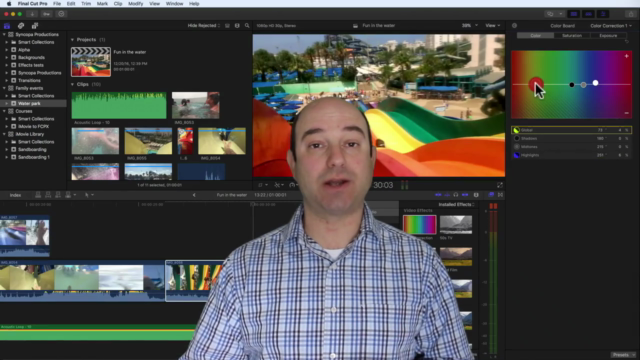The height and width of the screenshot is (360, 640).
Task: Switch to the Saturation tab
Action: (572, 36)
